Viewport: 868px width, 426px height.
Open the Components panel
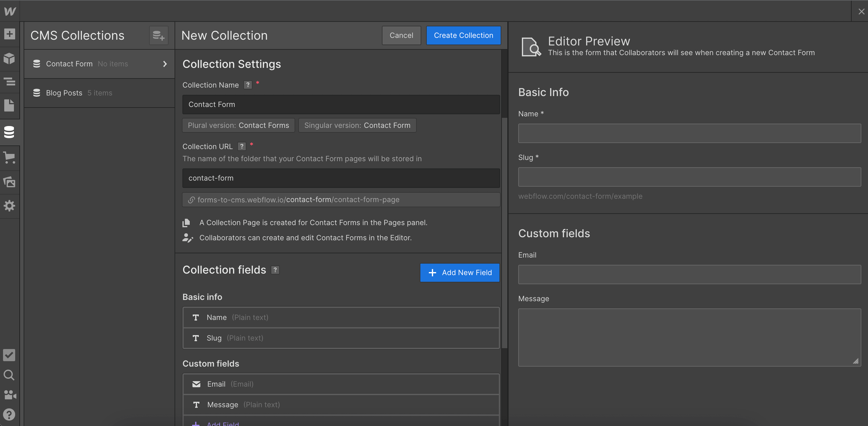9,58
